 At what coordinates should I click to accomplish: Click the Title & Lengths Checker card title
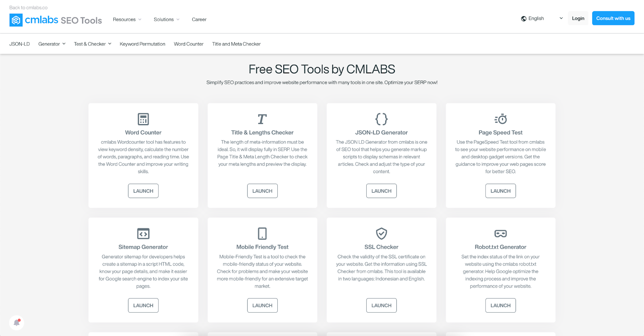262,133
